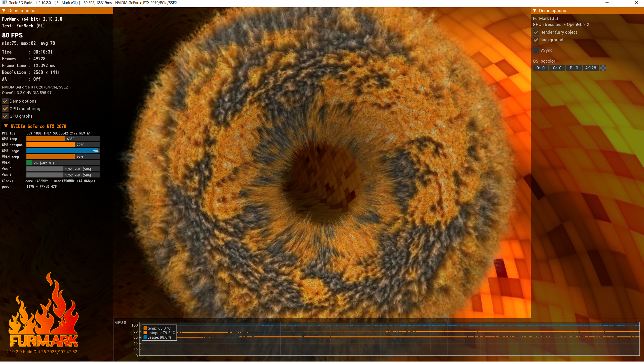Enable the VSync checkbox
The image size is (644, 362).
click(536, 50)
